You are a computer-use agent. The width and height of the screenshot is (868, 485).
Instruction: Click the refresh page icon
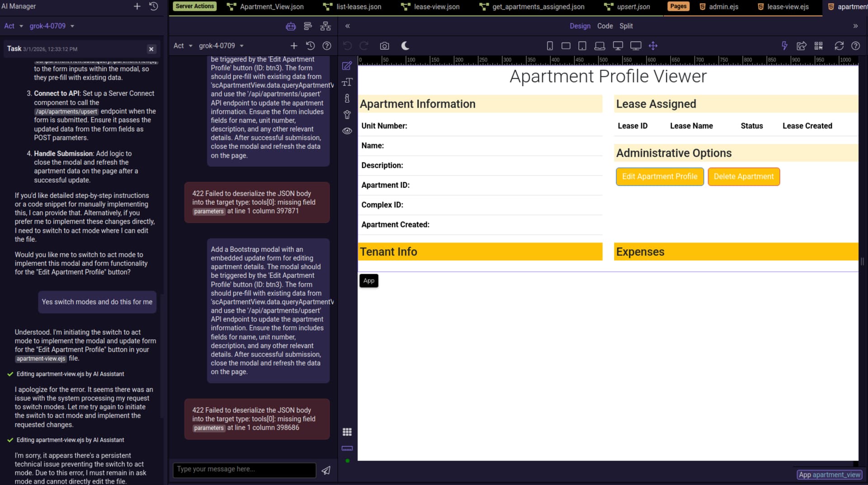pyautogui.click(x=839, y=46)
